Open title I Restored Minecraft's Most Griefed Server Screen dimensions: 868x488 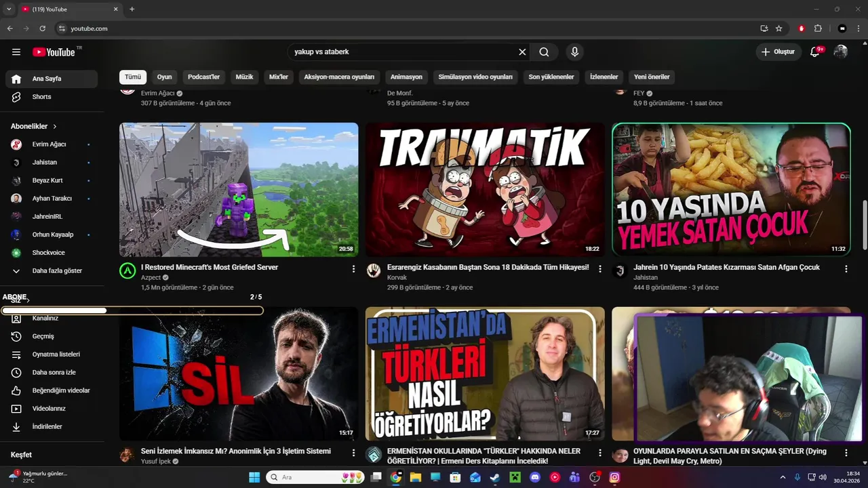[210, 267]
